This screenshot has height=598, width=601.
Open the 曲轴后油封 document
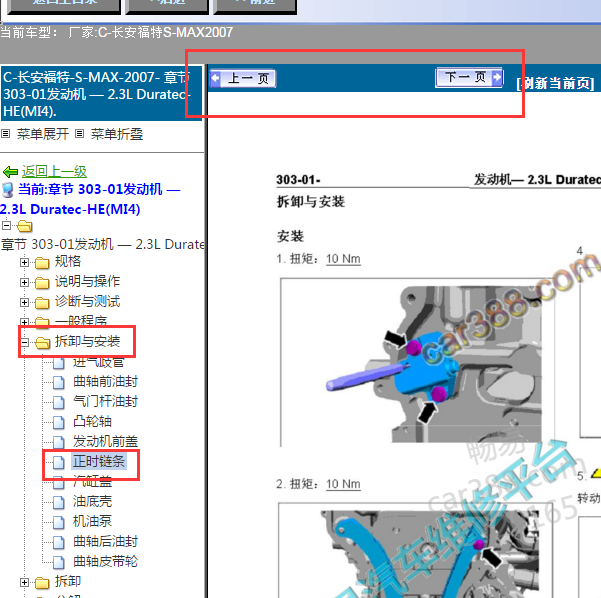click(105, 541)
